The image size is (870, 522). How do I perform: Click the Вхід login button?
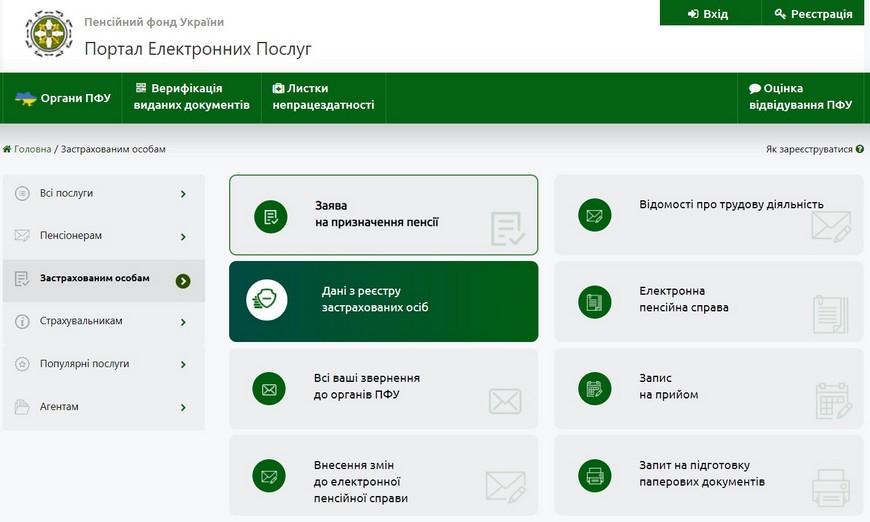(708, 14)
